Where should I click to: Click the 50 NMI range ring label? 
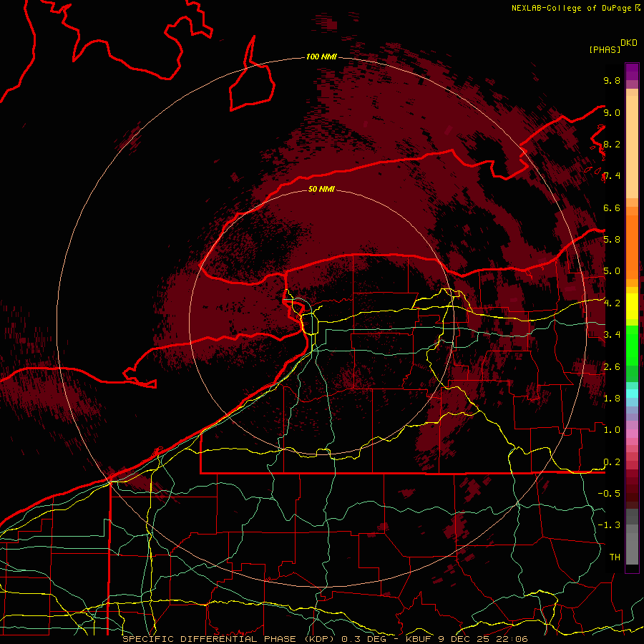point(321,189)
